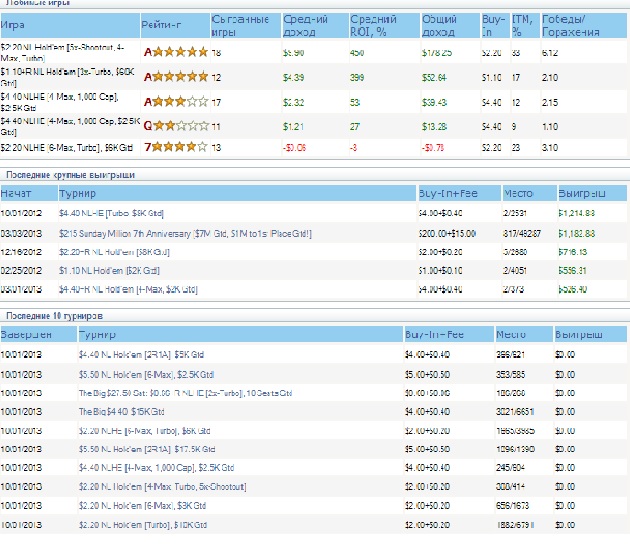Sort by Средний ROI, % column header
The width and height of the screenshot is (630, 550).
click(372, 25)
